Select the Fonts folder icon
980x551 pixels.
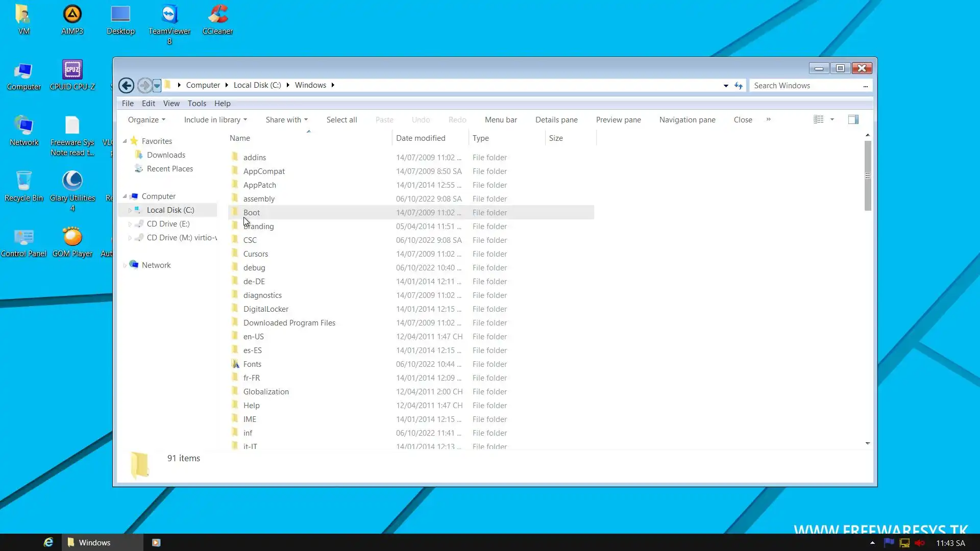pos(235,364)
